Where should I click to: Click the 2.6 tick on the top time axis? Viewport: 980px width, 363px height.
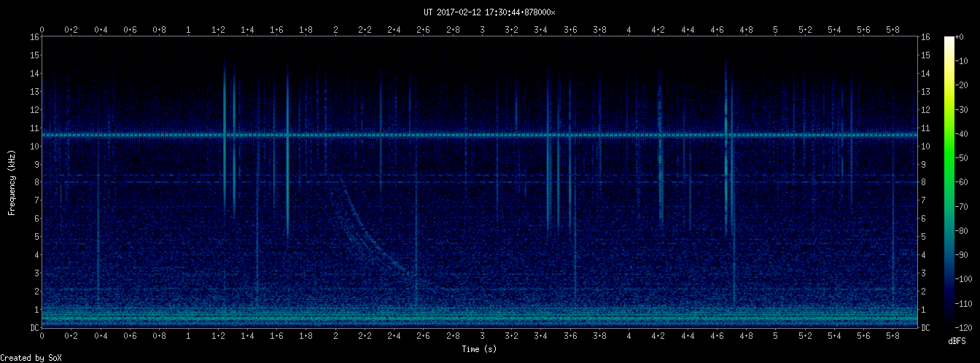pyautogui.click(x=424, y=30)
